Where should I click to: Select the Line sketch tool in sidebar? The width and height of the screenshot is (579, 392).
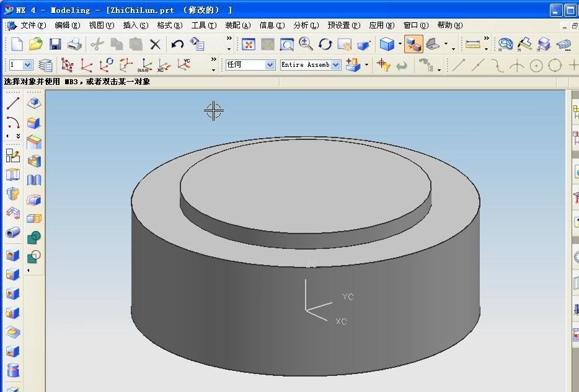pyautogui.click(x=13, y=103)
